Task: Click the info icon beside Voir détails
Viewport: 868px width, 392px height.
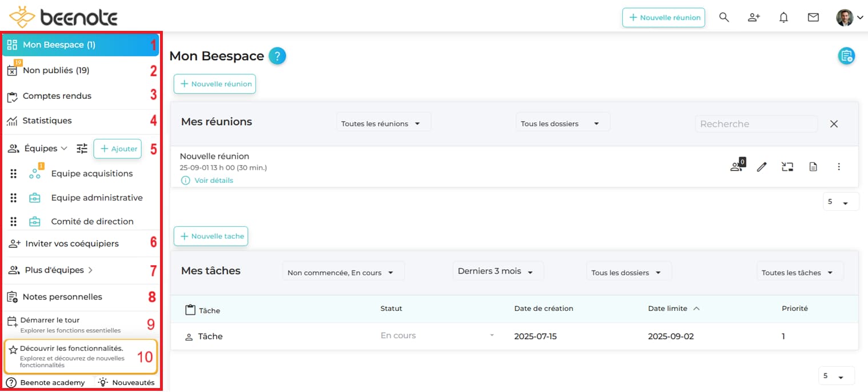Action: tap(185, 181)
